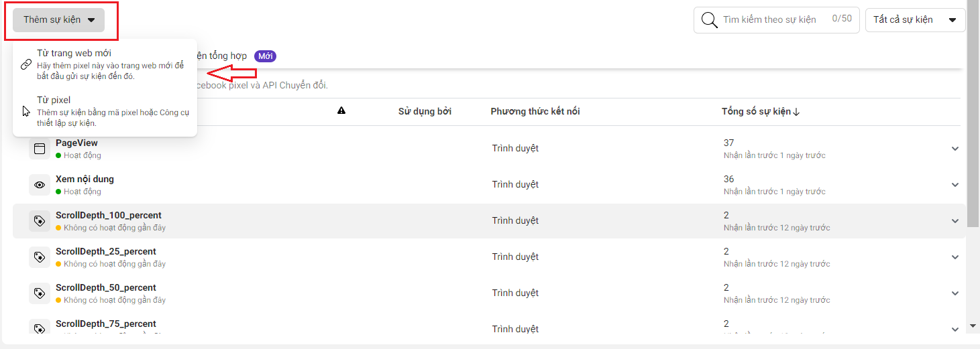Open the Tất cả sự kiện filter dropdown
The image size is (980, 349).
[915, 19]
